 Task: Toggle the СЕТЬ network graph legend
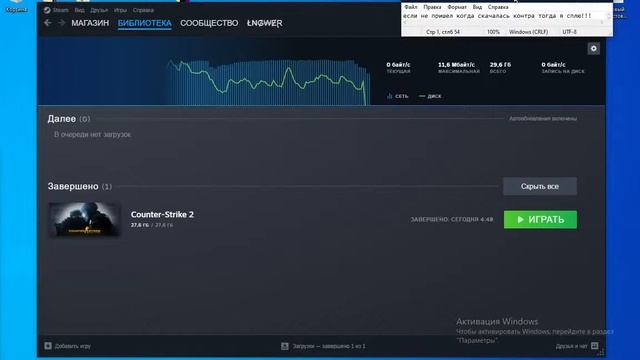398,96
